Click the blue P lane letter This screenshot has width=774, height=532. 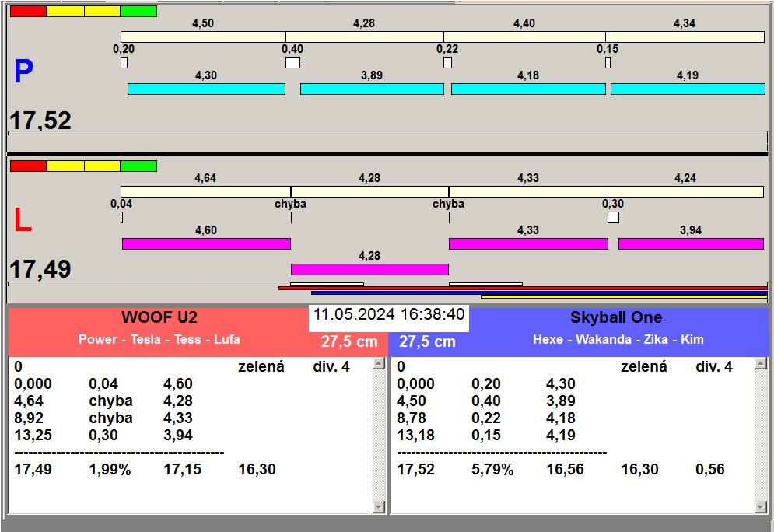[x=23, y=72]
